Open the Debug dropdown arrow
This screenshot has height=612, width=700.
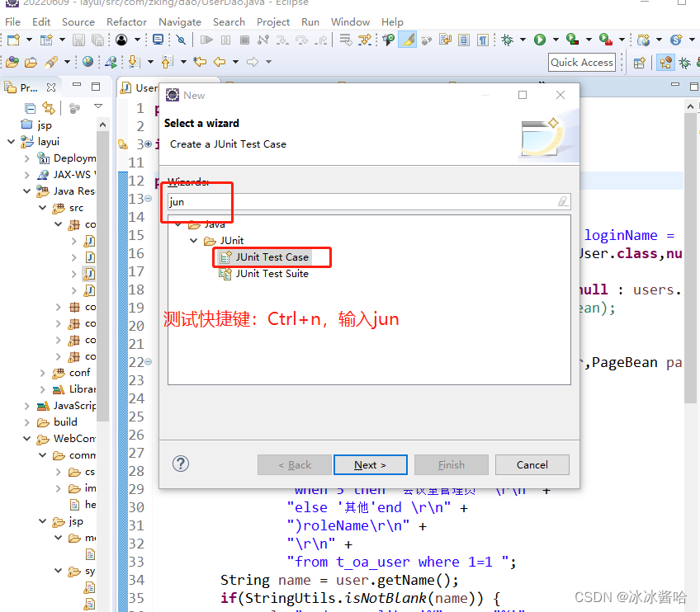523,40
